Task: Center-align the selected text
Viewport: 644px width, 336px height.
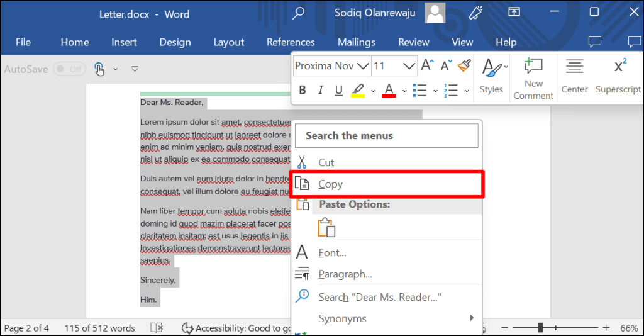Action: pyautogui.click(x=574, y=77)
